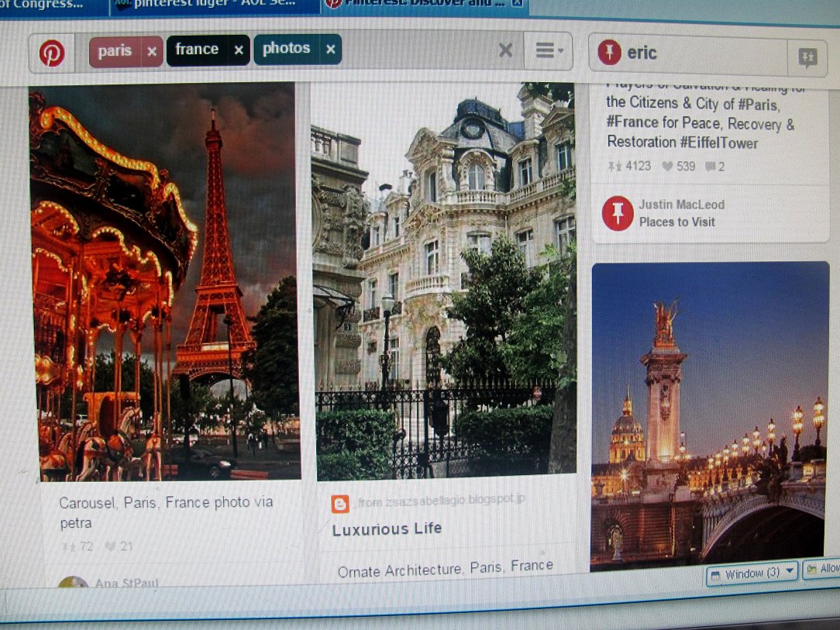The height and width of the screenshot is (630, 840).
Task: Expand the Window (3) dropdown
Action: (x=752, y=573)
